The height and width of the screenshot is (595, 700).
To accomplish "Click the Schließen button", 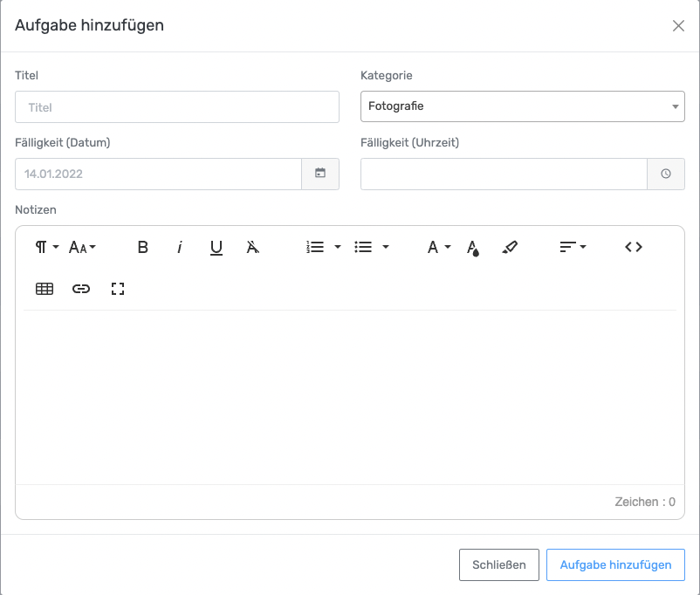I will coord(498,564).
